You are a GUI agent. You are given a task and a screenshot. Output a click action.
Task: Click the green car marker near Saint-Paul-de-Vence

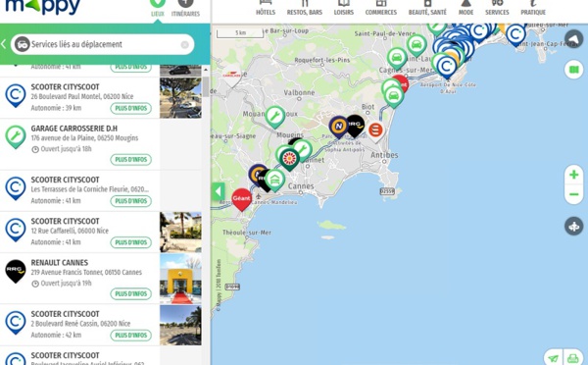pyautogui.click(x=416, y=45)
